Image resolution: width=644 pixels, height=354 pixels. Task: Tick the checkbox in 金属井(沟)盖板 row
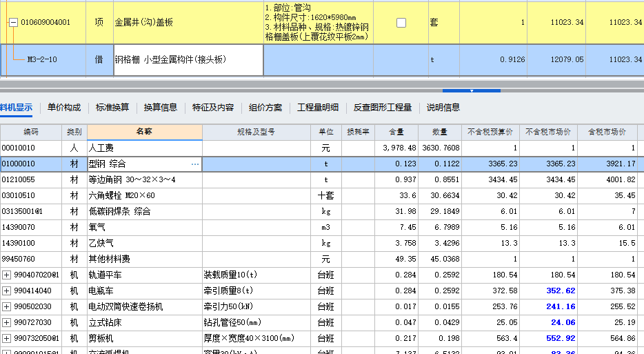[x=401, y=23]
